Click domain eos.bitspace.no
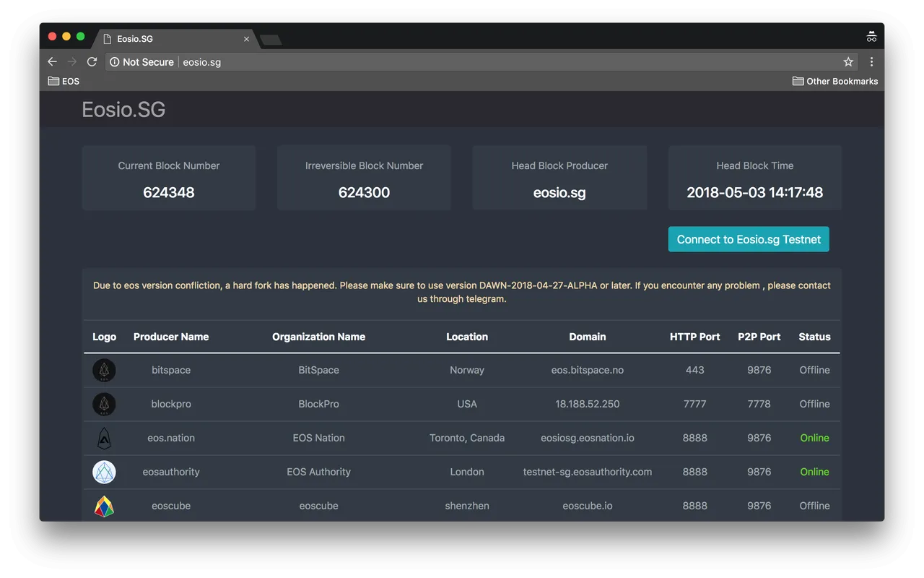The height and width of the screenshot is (578, 924). point(588,370)
